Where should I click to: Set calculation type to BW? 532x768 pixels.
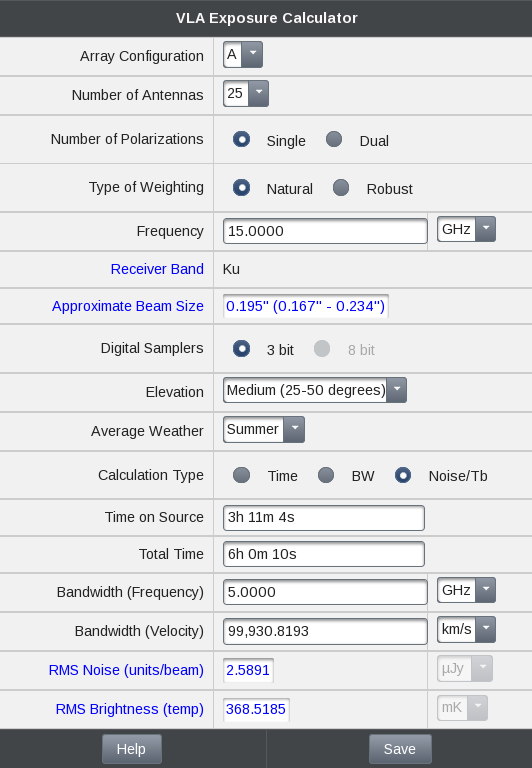point(326,475)
